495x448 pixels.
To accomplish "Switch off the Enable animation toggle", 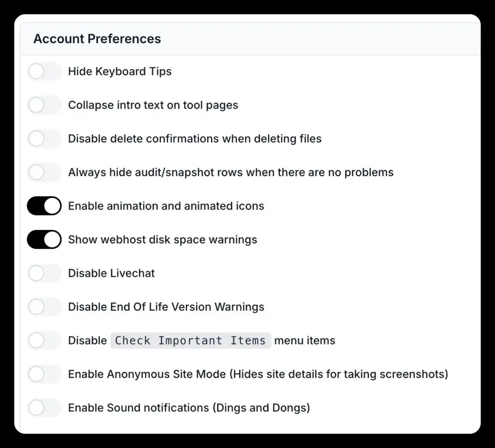I will coord(44,206).
